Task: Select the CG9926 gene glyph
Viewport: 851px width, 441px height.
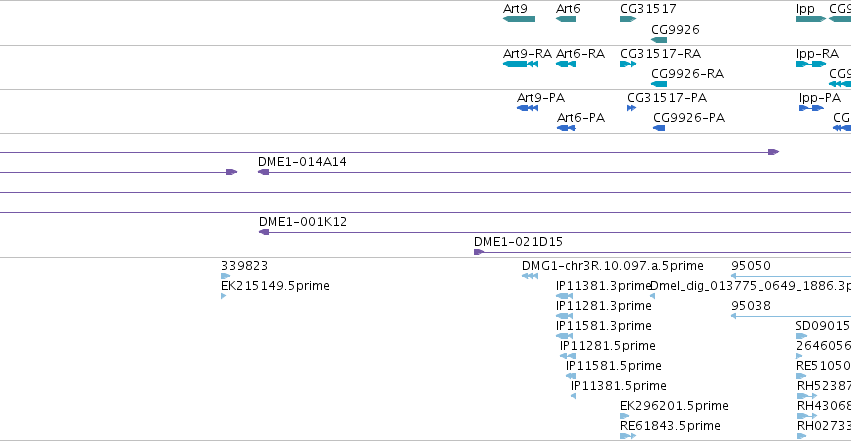Action: click(x=659, y=40)
